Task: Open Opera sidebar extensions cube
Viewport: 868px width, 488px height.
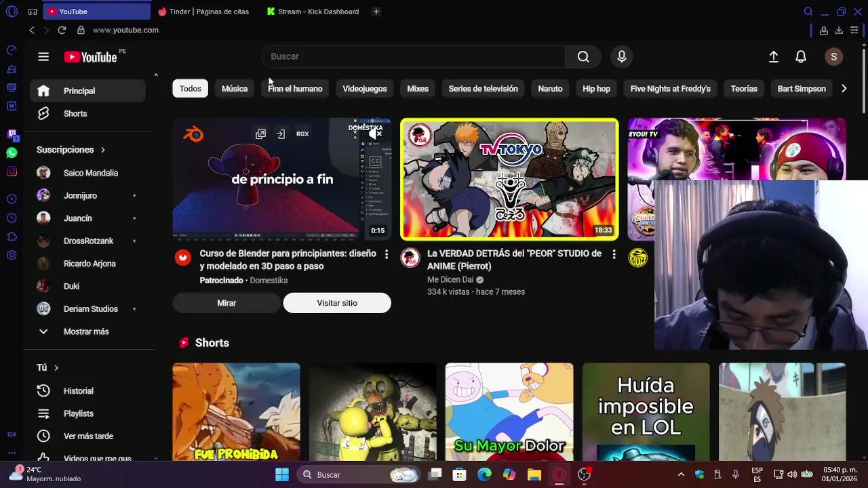Action: 12,237
